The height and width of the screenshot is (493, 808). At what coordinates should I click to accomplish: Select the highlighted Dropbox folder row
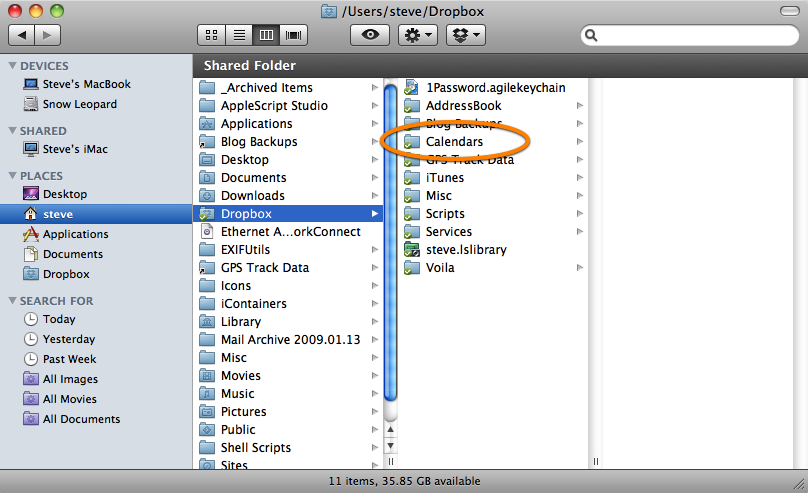(x=288, y=214)
